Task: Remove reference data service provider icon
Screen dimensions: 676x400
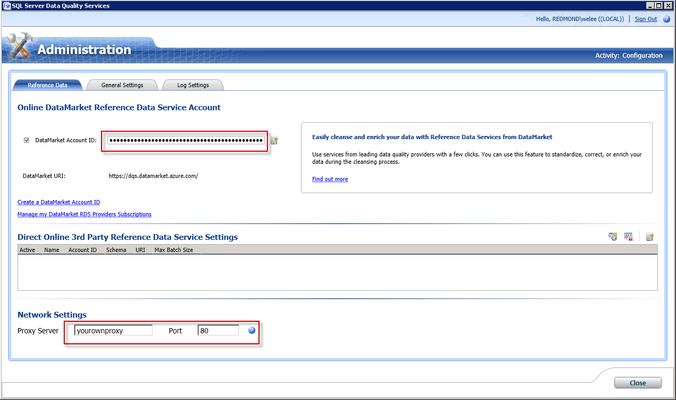Action: click(x=628, y=237)
